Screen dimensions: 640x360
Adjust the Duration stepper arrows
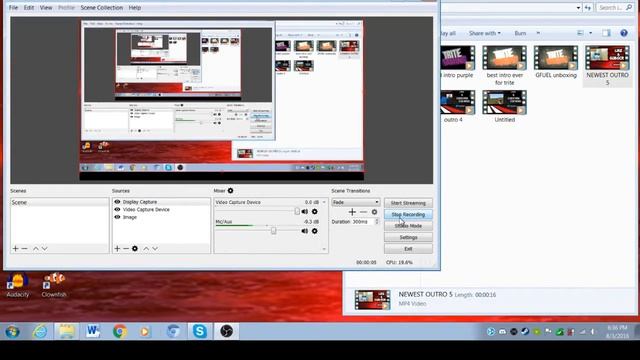(x=377, y=222)
